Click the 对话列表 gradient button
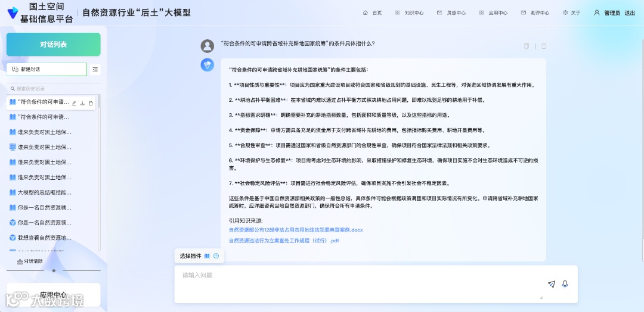Image resolution: width=644 pixels, height=312 pixels. point(54,44)
